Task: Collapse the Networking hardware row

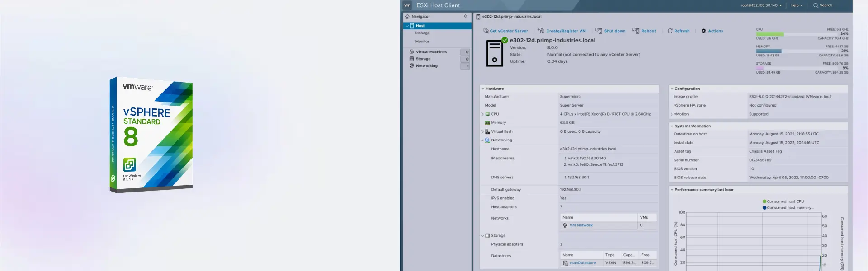Action: click(x=482, y=140)
